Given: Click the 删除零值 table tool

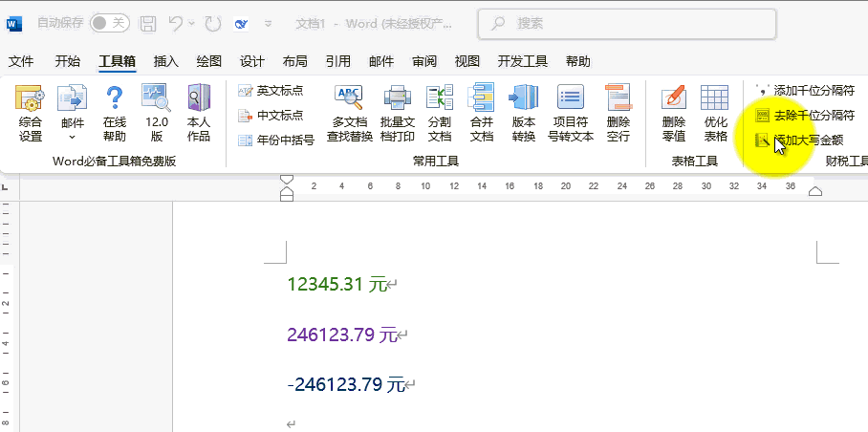Looking at the screenshot, I should (x=674, y=113).
